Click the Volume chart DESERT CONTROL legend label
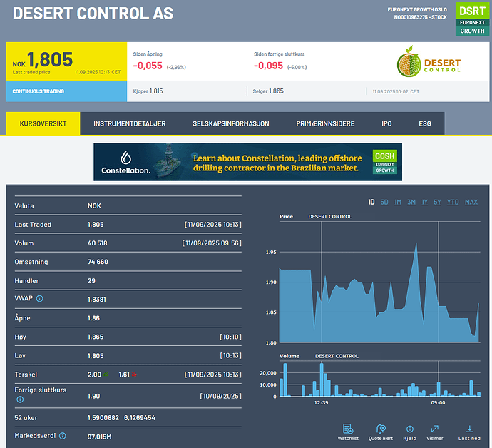Viewport: 492px width, 448px height. [337, 356]
